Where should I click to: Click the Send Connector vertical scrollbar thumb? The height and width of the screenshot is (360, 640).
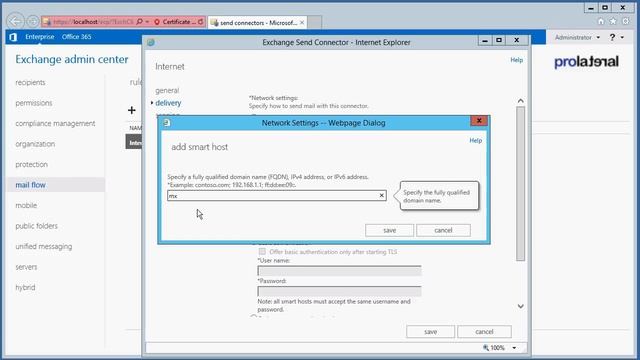click(520, 183)
